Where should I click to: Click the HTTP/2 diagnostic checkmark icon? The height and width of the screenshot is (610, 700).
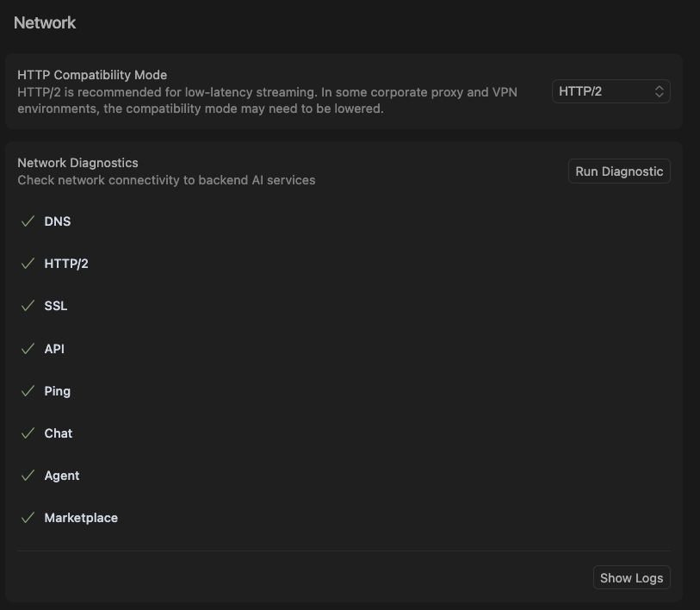click(28, 264)
